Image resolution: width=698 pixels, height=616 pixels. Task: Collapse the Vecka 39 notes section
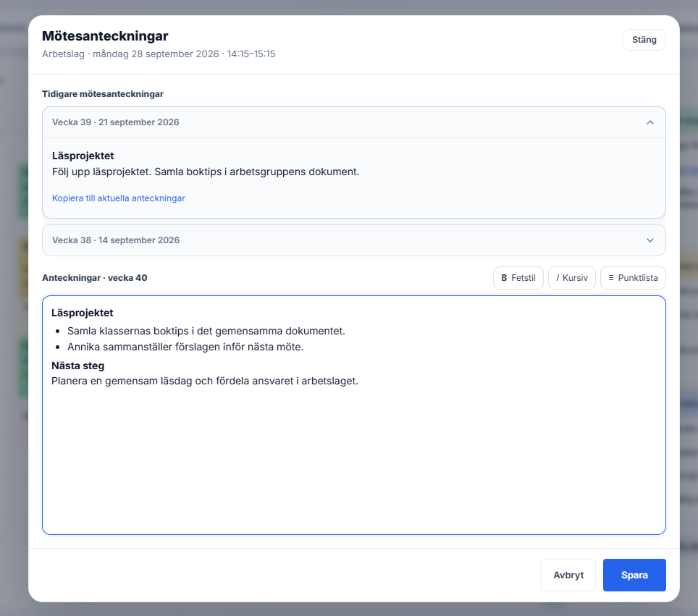coord(354,122)
